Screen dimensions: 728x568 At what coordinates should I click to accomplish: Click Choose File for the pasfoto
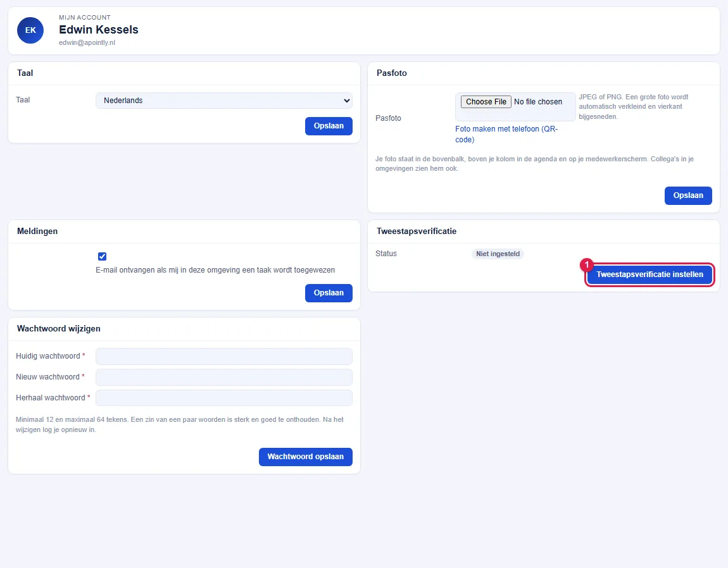tap(486, 102)
